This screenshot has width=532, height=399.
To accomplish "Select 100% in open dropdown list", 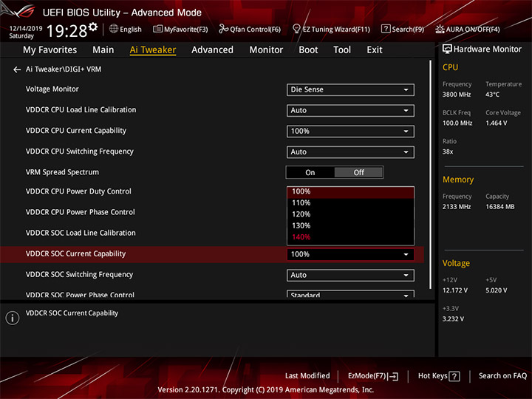I will coord(350,191).
